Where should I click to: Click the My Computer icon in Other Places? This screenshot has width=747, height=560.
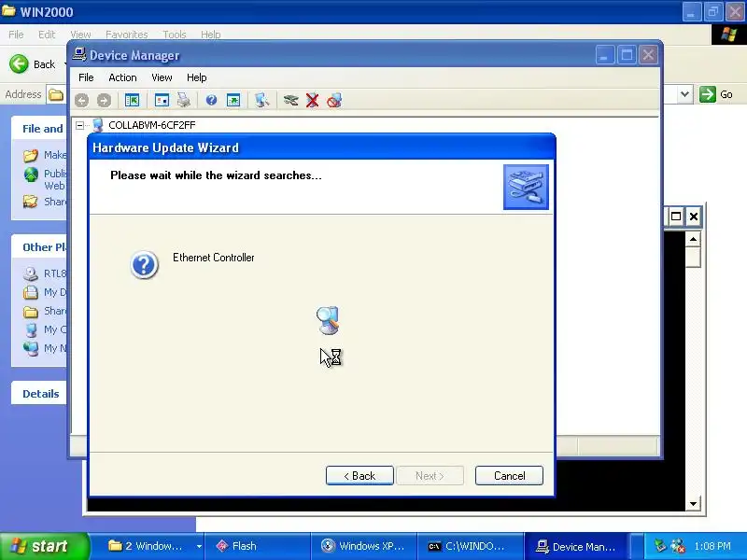pyautogui.click(x=31, y=330)
